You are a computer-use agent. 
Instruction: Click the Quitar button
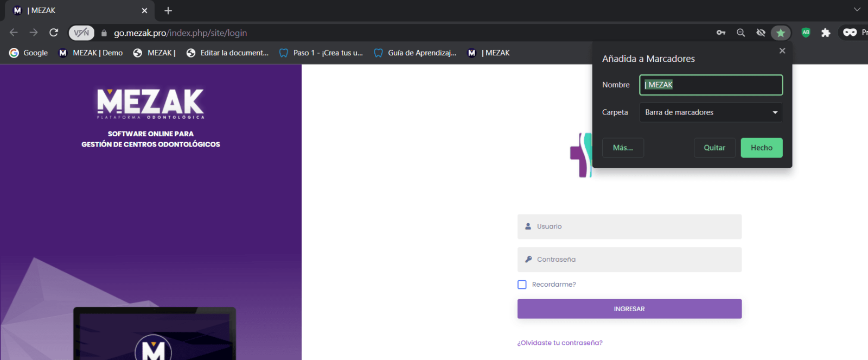(714, 148)
